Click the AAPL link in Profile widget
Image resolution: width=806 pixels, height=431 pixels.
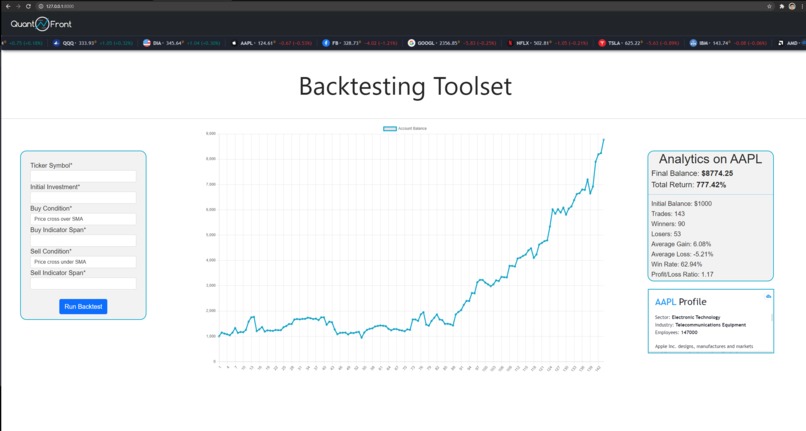coord(665,302)
